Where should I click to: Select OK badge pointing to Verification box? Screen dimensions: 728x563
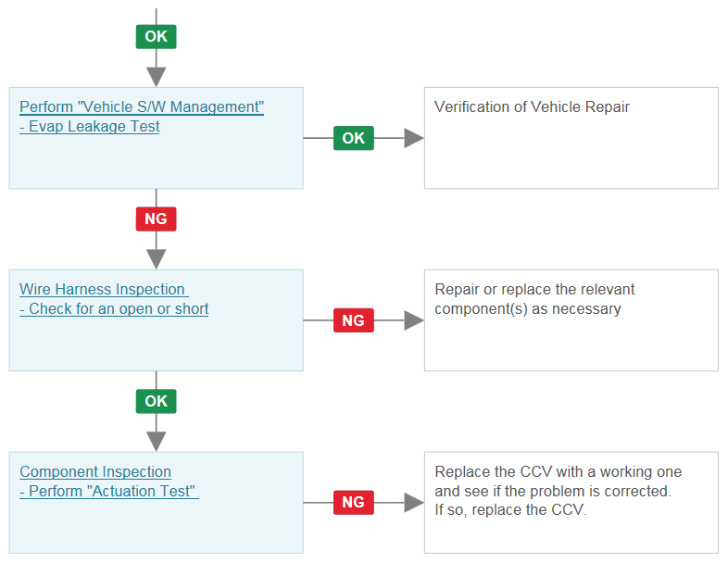pyautogui.click(x=353, y=138)
